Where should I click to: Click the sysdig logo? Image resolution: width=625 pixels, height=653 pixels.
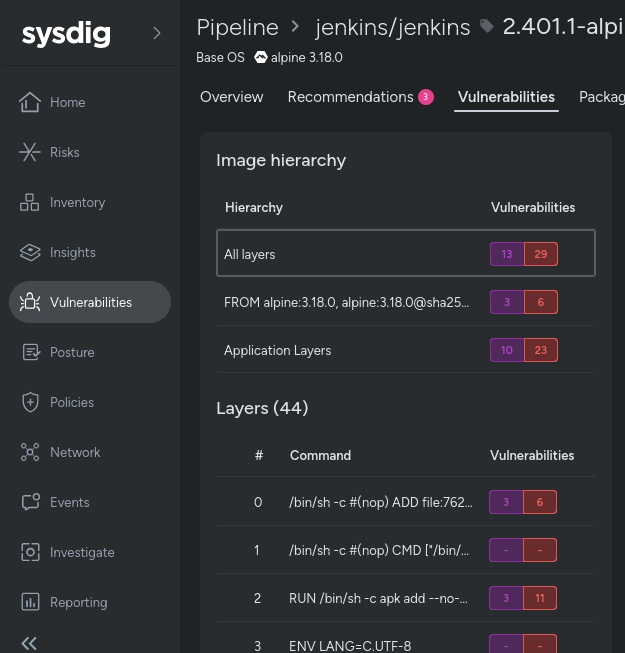(x=66, y=34)
